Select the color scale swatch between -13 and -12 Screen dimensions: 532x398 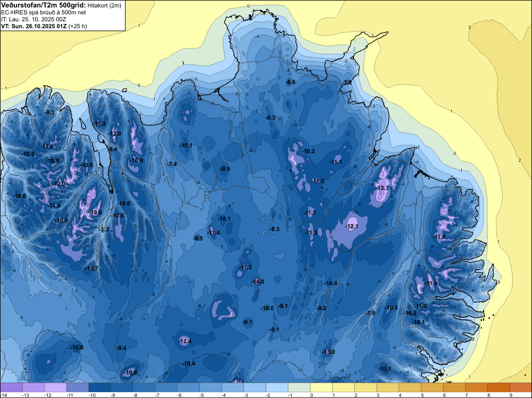(33, 387)
